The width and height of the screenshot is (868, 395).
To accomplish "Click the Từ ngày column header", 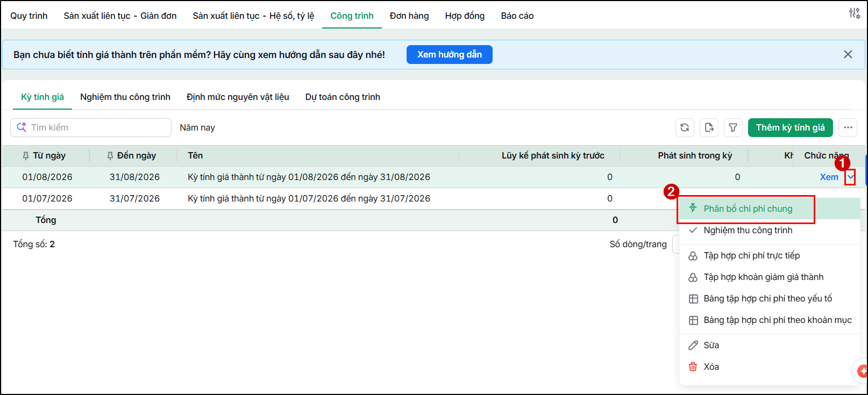I will pos(49,155).
